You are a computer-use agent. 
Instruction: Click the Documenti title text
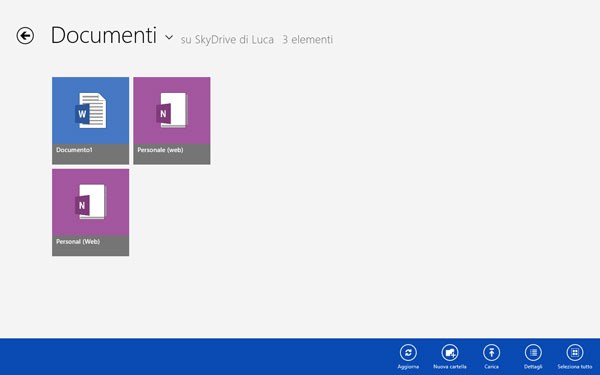coord(104,36)
